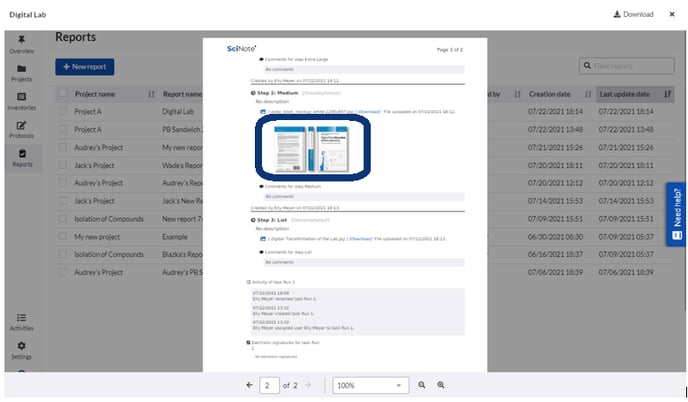The height and width of the screenshot is (402, 688).
Task: Check the New report 7 row checkbox
Action: pos(63,219)
